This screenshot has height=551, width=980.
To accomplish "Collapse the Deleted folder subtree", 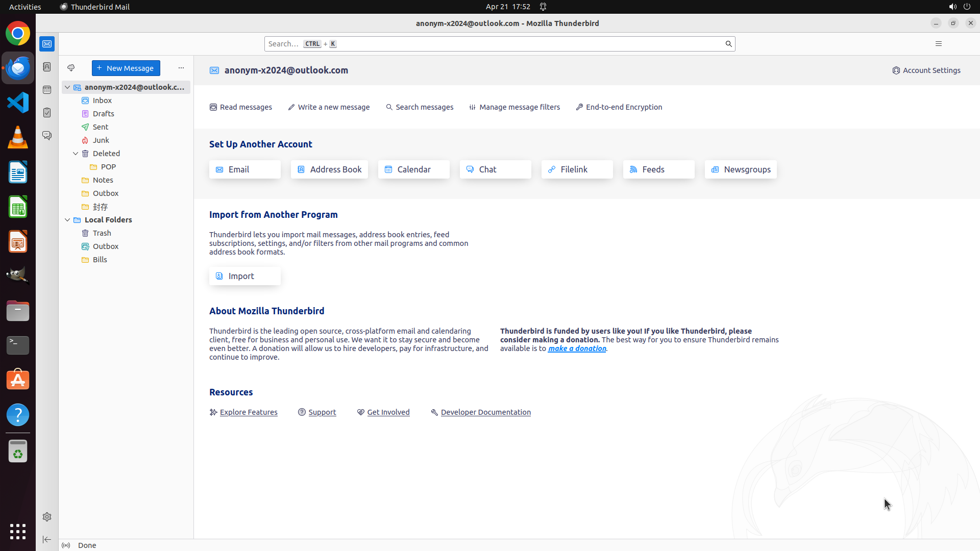I will pos(76,154).
